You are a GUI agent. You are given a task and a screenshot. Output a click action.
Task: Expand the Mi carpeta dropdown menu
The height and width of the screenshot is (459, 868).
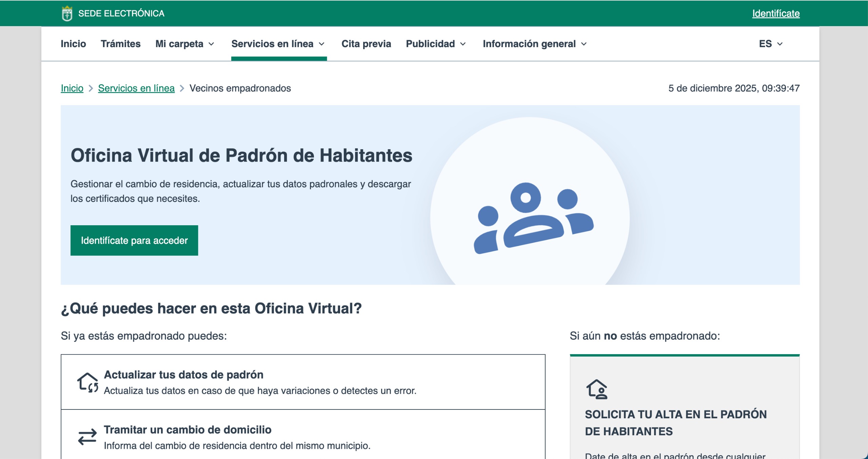click(185, 44)
